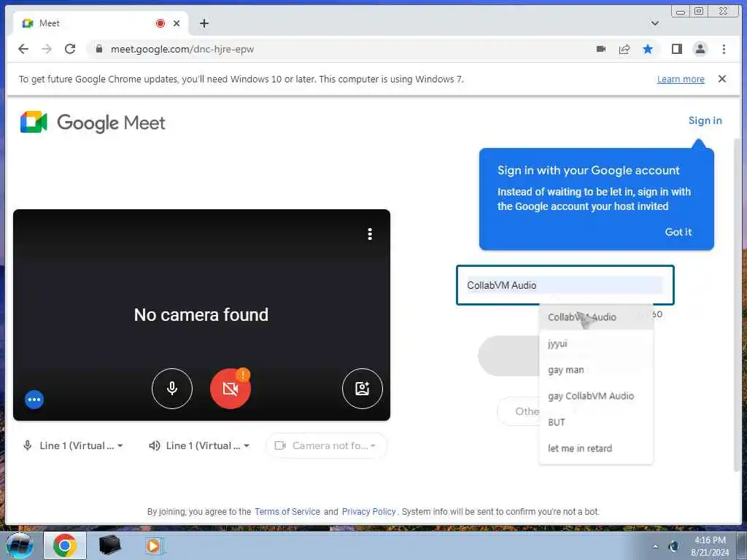747x560 pixels.
Task: Click the blue bookmark star
Action: click(648, 49)
